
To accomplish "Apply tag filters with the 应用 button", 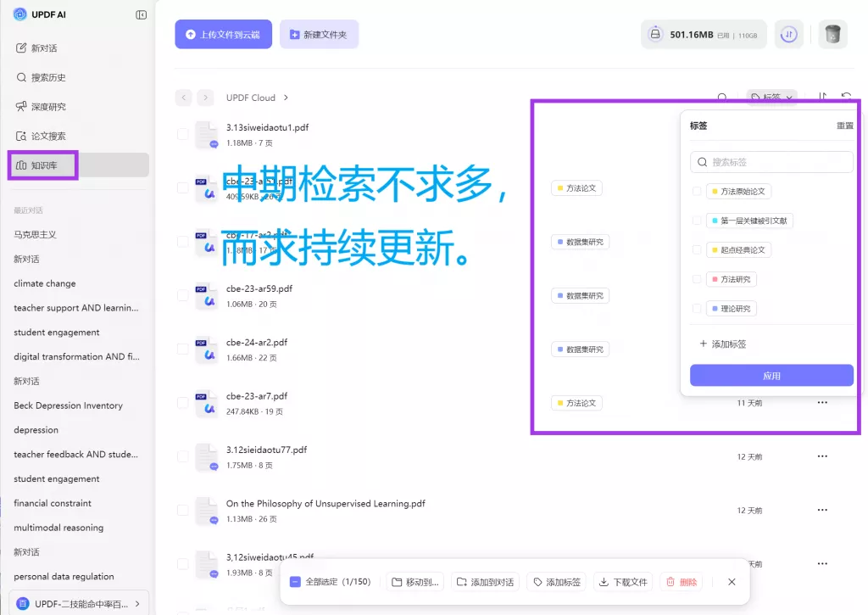I will 771,375.
